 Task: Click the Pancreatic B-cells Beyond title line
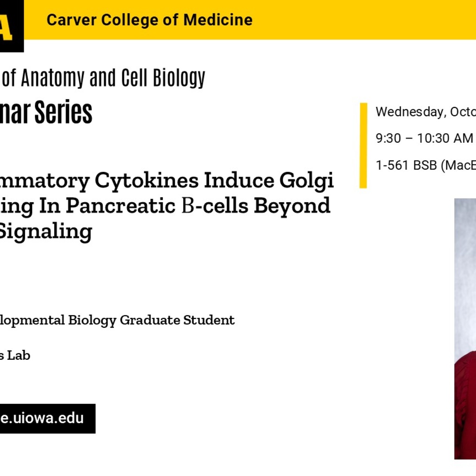165,206
